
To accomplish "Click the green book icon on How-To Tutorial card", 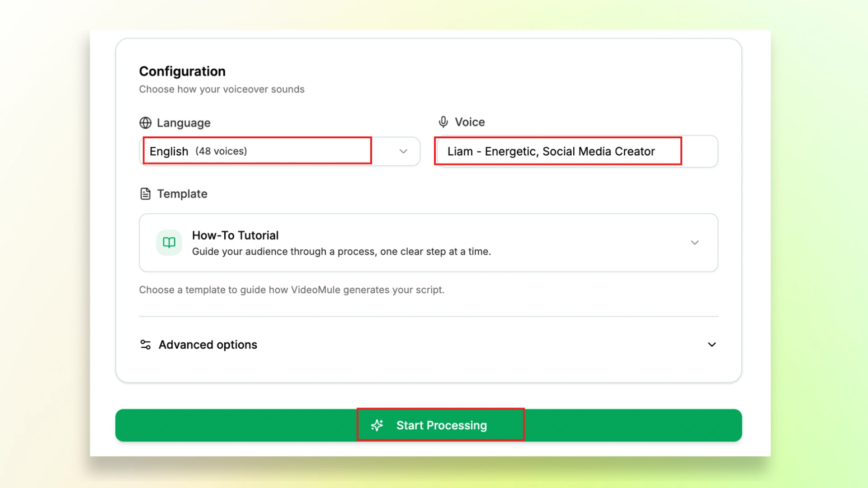I will click(x=169, y=243).
